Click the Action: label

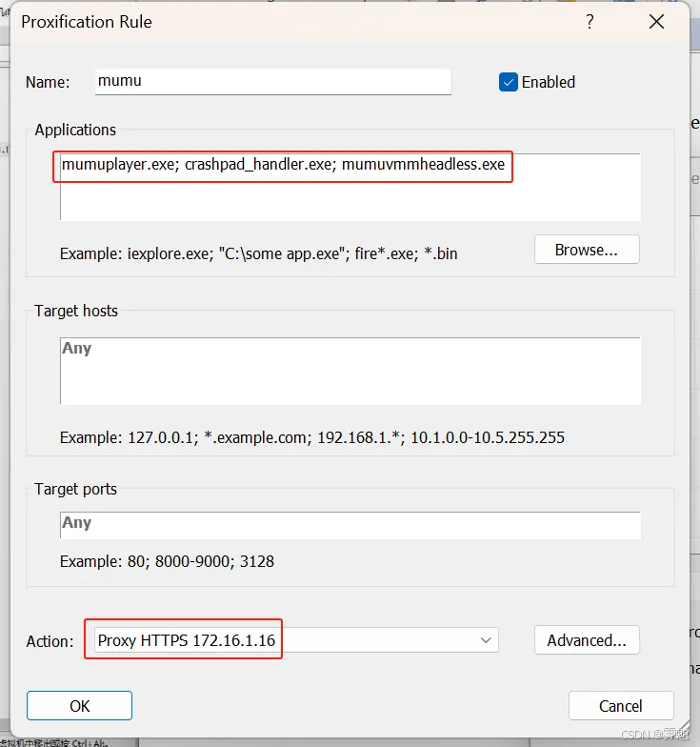coord(50,641)
